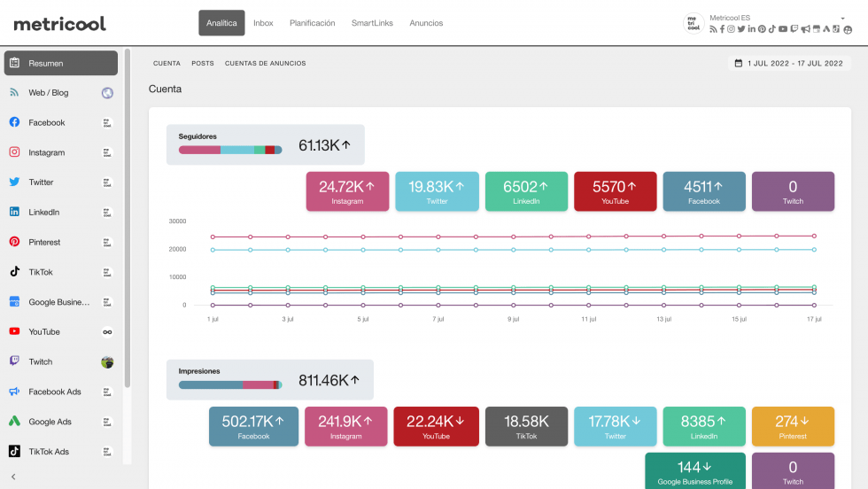Open the date range picker
This screenshot has height=489, width=868.
[x=789, y=64]
